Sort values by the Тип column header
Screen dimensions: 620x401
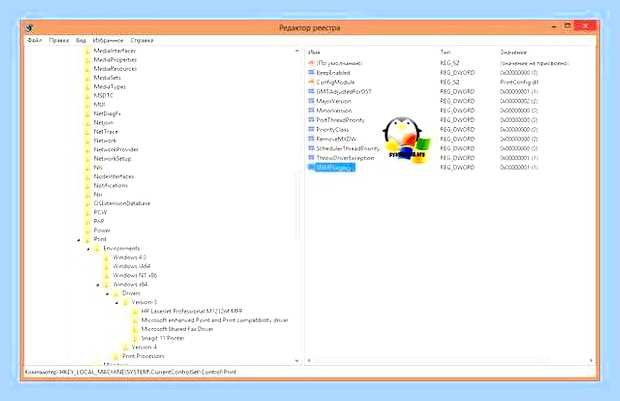click(x=445, y=52)
